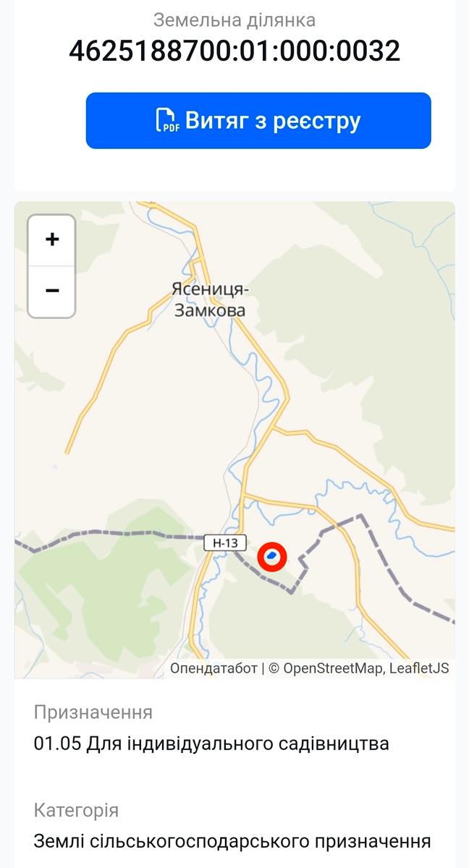The width and height of the screenshot is (469, 868).
Task: Click the PDF file icon
Action: coord(168,120)
